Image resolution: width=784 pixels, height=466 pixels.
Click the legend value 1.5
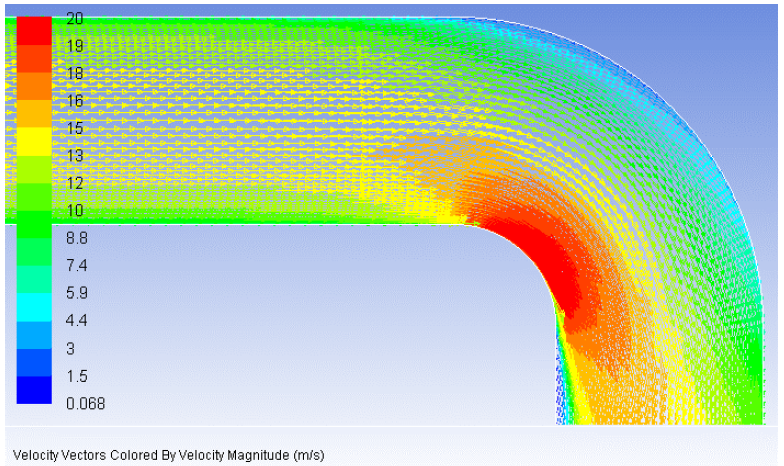(76, 376)
